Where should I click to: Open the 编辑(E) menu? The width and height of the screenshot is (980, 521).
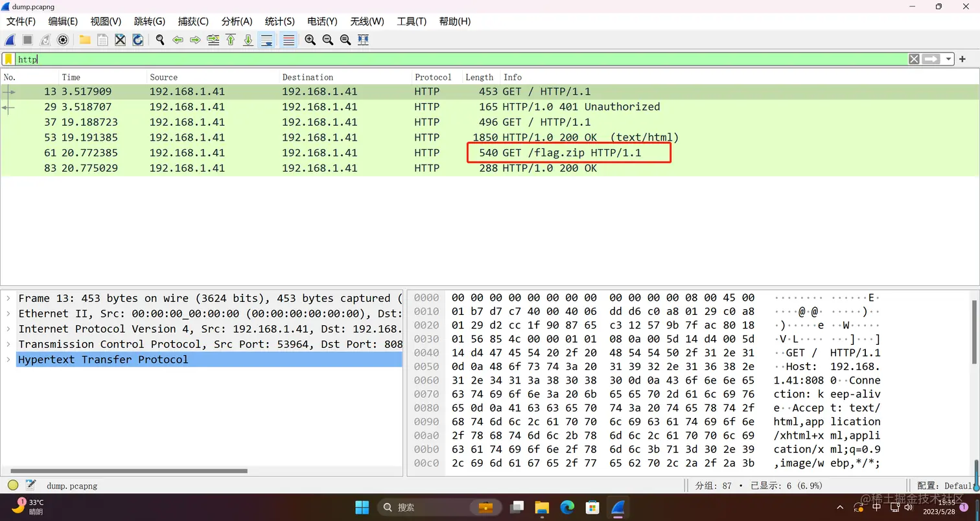(63, 21)
